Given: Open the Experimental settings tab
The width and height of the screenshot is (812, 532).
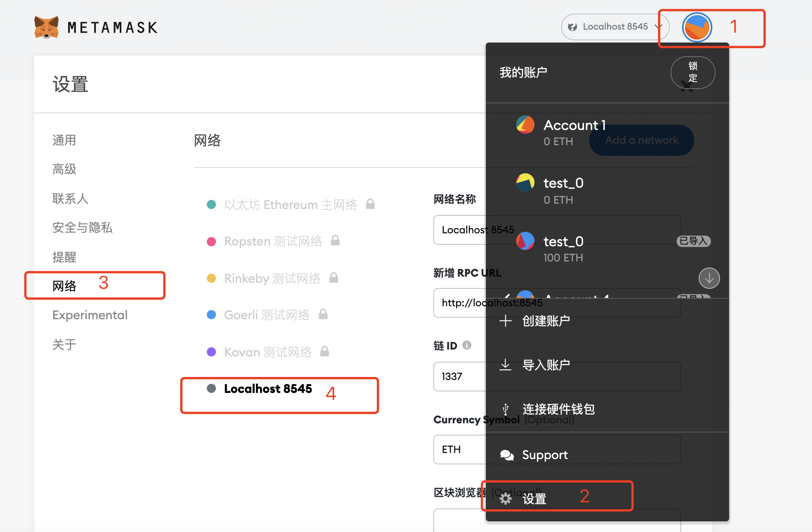Looking at the screenshot, I should pos(90,315).
